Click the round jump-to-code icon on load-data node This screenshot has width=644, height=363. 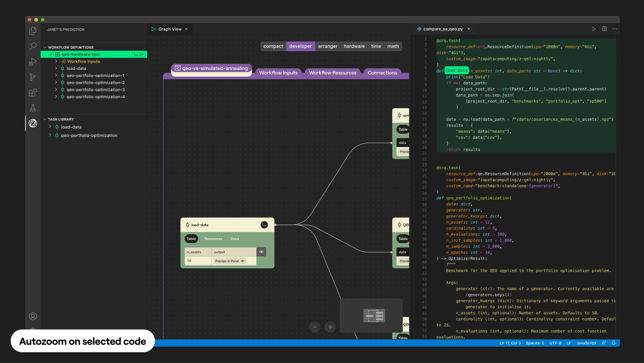tap(264, 225)
